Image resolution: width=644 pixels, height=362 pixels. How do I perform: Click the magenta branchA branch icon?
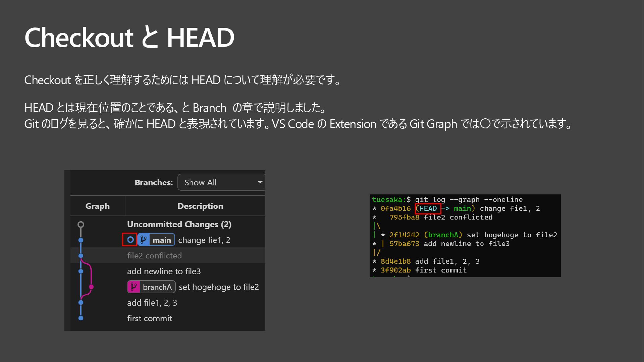133,287
